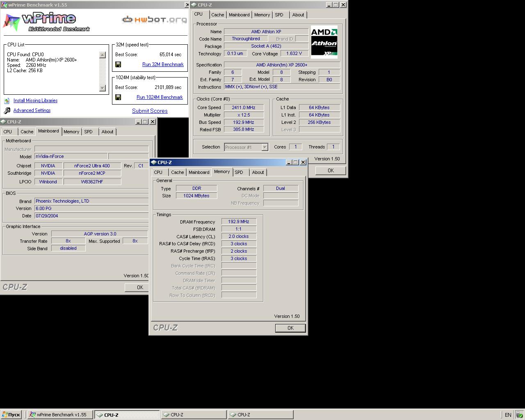Click the Multiplier x 12.5 value
This screenshot has width=525, height=420.
244,115
